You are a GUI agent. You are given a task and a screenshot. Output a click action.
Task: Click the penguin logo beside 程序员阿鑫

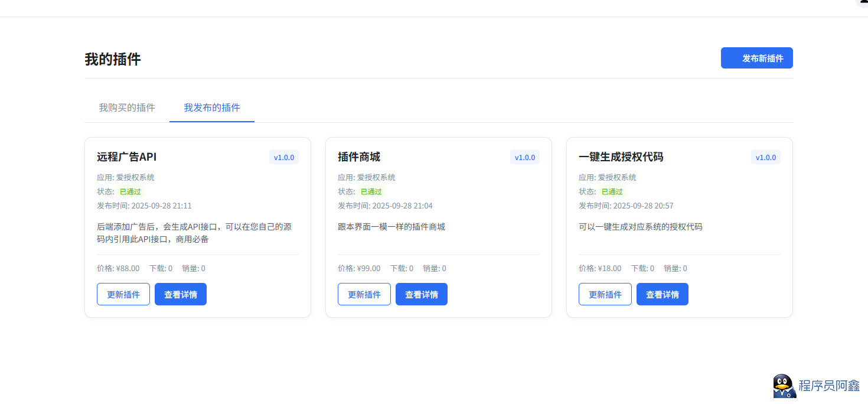coord(784,386)
